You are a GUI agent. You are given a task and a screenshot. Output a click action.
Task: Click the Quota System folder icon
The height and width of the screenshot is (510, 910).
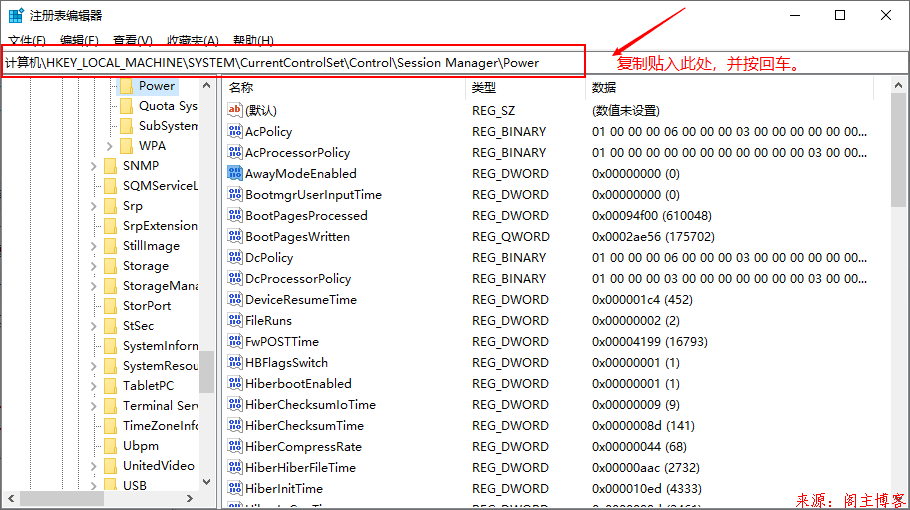point(126,106)
